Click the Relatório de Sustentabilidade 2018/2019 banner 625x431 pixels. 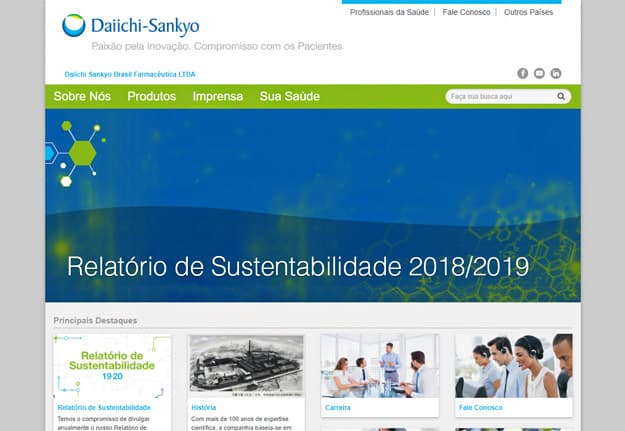tap(313, 205)
